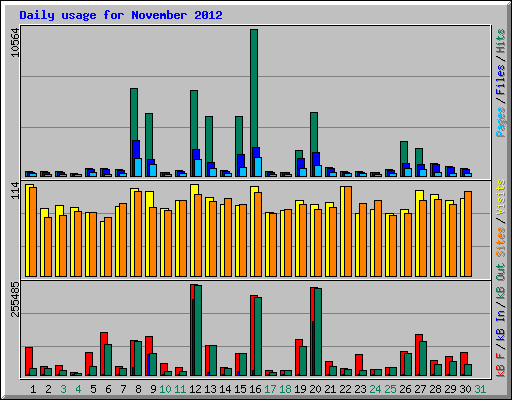The image size is (512, 400).
Task: Click the 10564 hits axis value
Action: coord(15,42)
